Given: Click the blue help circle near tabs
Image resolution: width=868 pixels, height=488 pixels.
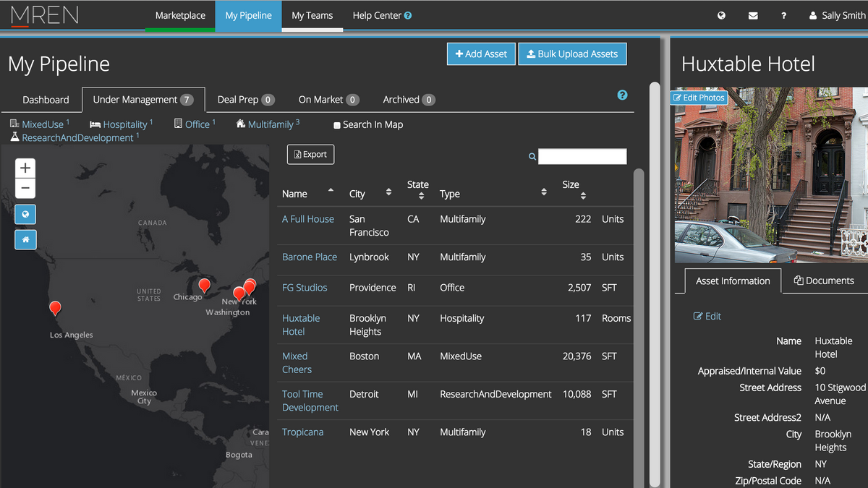Looking at the screenshot, I should pos(622,95).
